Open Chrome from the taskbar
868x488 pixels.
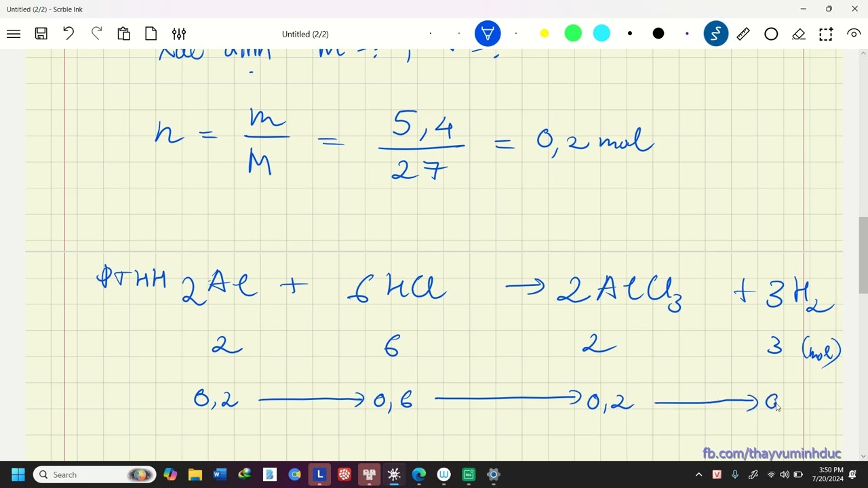point(295,474)
